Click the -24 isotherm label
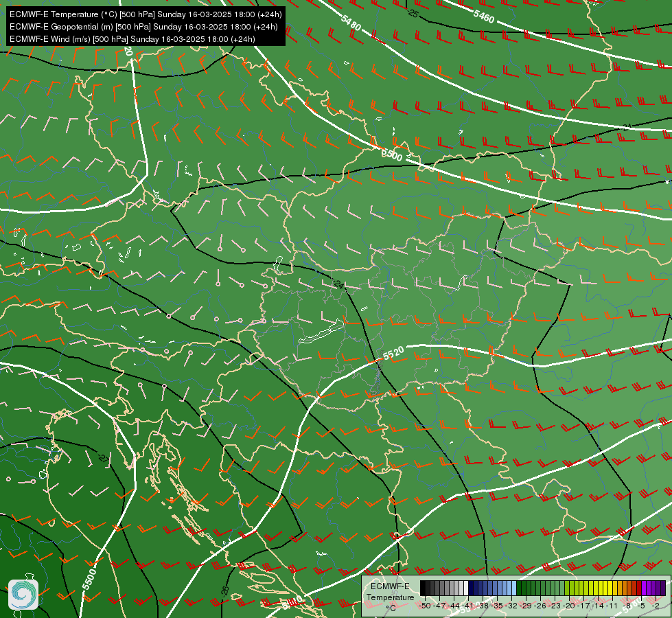Image resolution: width=672 pixels, height=618 pixels. (338, 284)
